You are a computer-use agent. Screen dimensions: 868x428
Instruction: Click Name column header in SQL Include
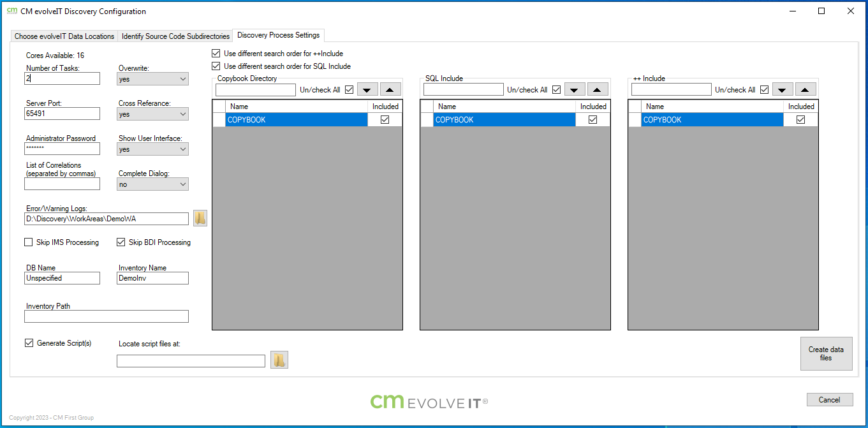[x=504, y=107]
